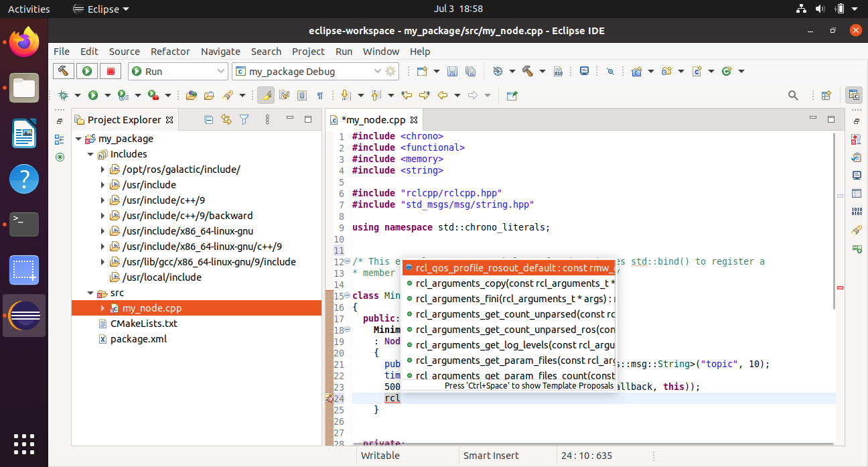Expand the /usr/include tree item
The width and height of the screenshot is (868, 467).
pyautogui.click(x=104, y=184)
